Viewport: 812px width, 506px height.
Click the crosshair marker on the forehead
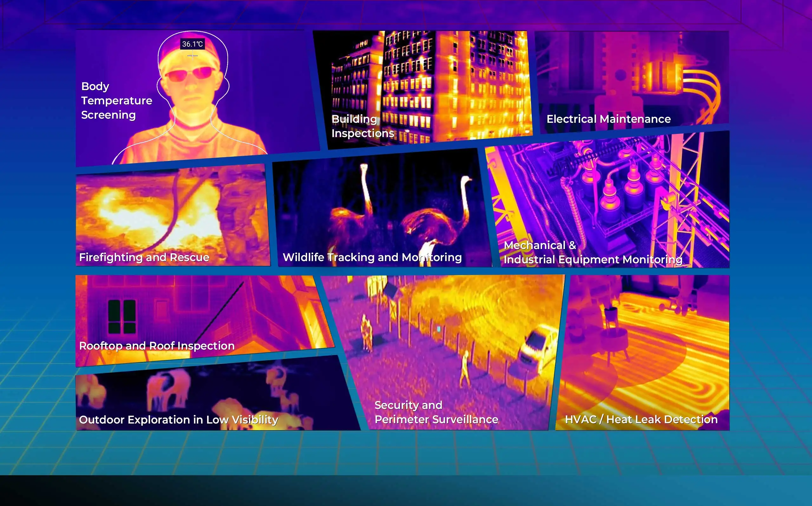193,55
